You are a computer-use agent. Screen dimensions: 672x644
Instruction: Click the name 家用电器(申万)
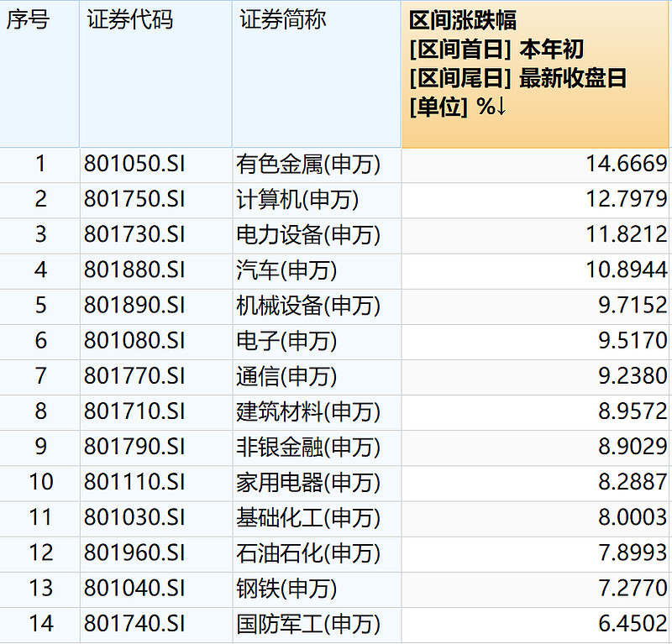308,483
